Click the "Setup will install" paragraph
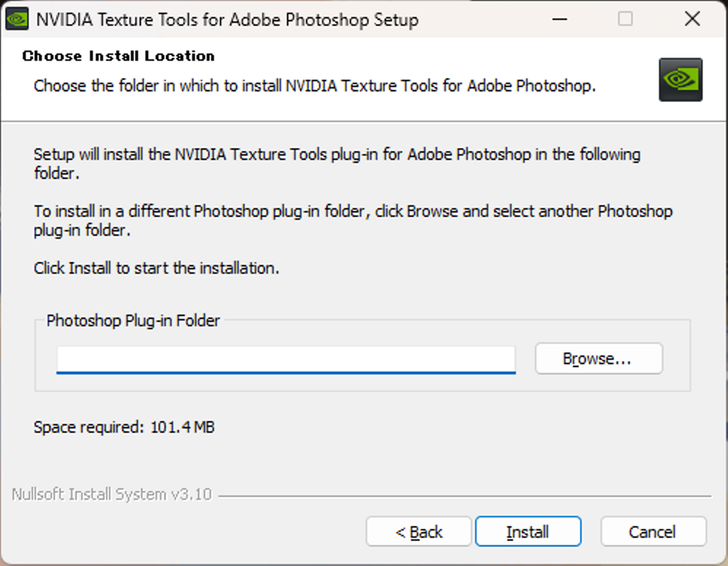 tap(337, 155)
